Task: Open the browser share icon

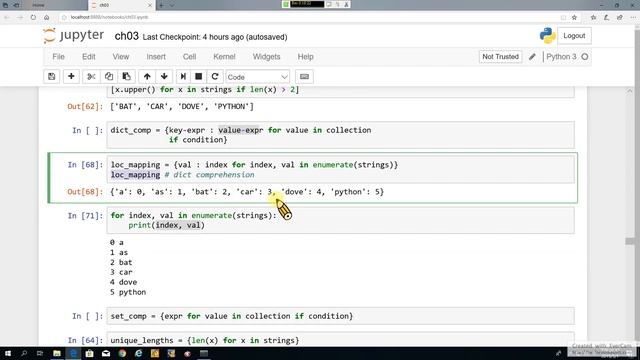Action: tap(620, 17)
